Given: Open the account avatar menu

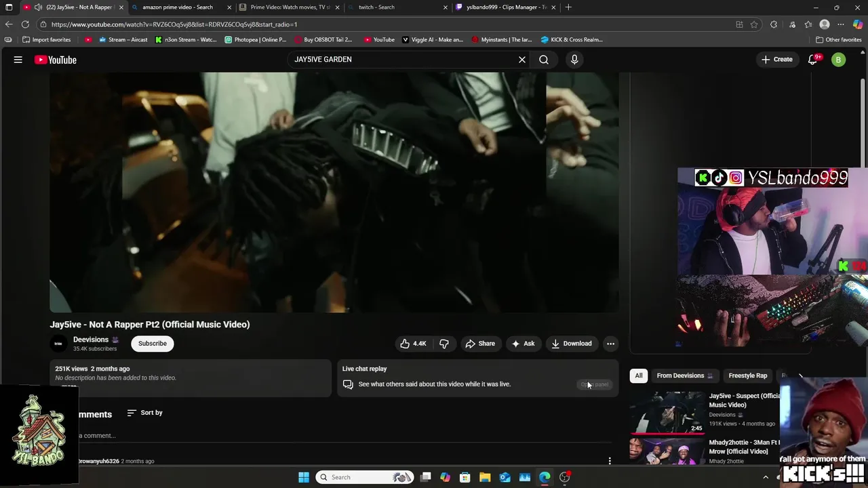Looking at the screenshot, I should 839,60.
